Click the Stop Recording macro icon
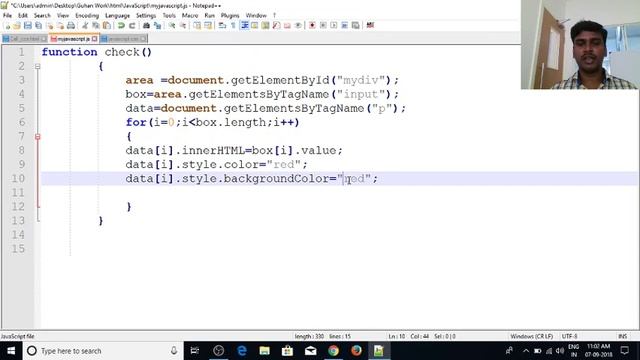 [323, 26]
